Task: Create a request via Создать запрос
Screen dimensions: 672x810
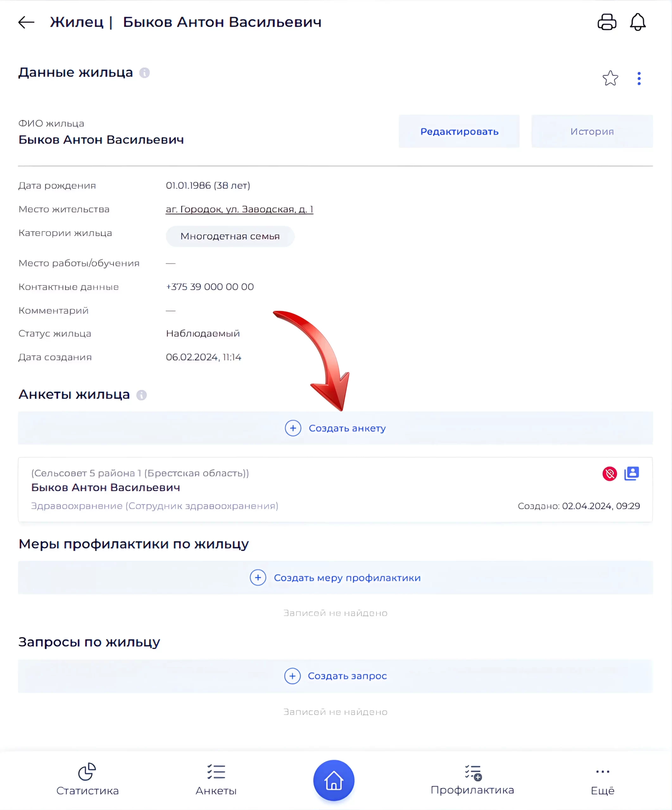Action: click(x=335, y=676)
